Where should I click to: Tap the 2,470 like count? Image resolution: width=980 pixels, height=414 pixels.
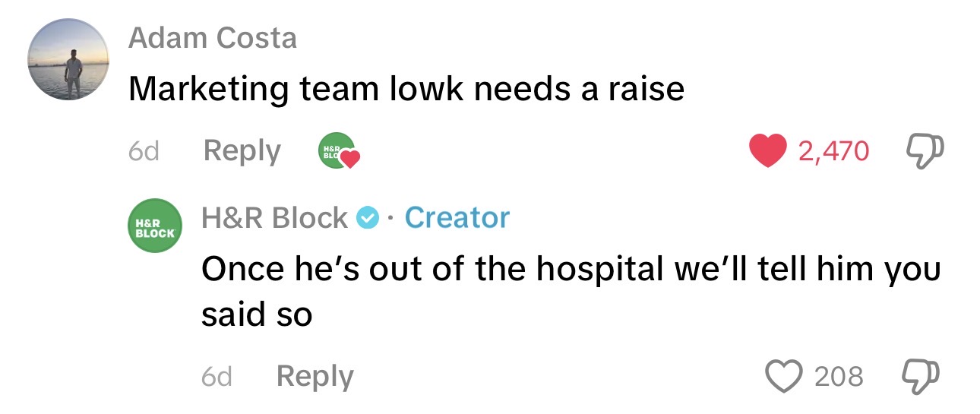[x=833, y=151]
